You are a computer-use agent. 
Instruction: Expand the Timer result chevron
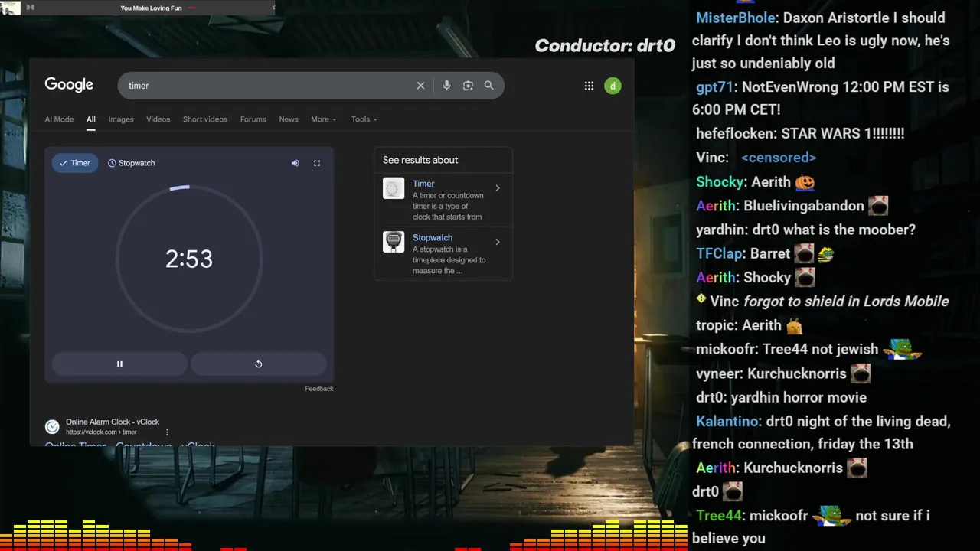498,188
